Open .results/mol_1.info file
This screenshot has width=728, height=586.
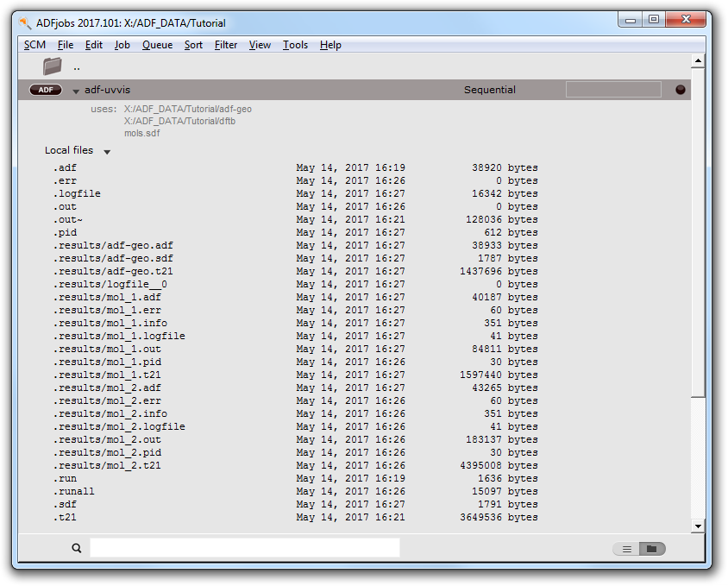tap(110, 324)
